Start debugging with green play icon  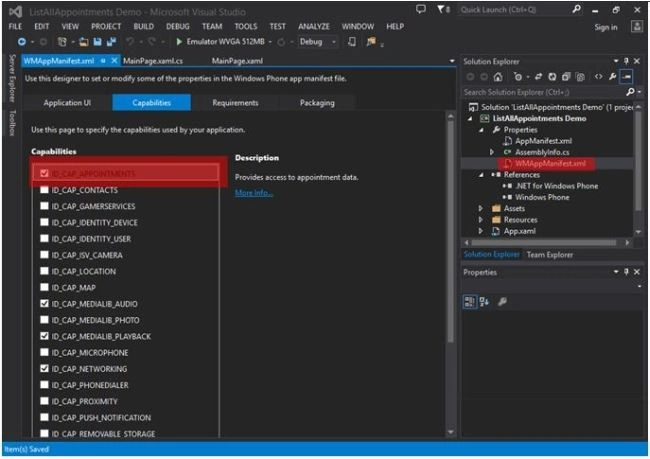pos(179,42)
